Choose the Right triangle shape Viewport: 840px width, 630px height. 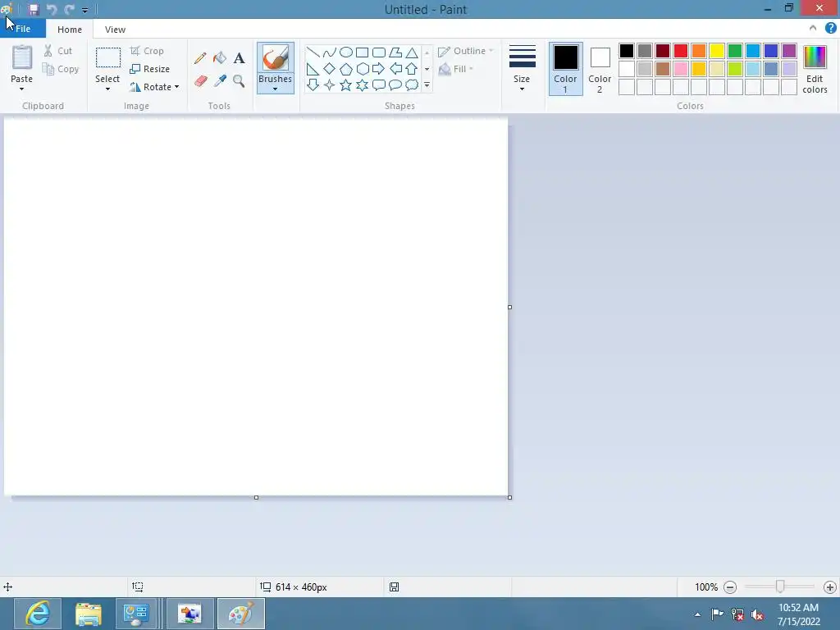pos(313,69)
